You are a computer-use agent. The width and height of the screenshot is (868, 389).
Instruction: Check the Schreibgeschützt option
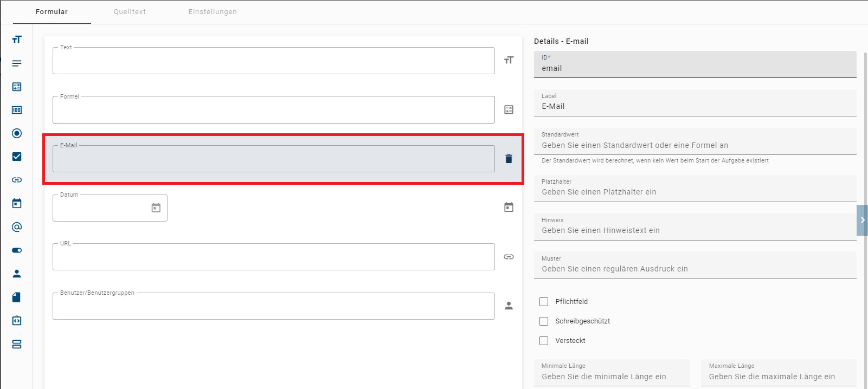pos(544,321)
